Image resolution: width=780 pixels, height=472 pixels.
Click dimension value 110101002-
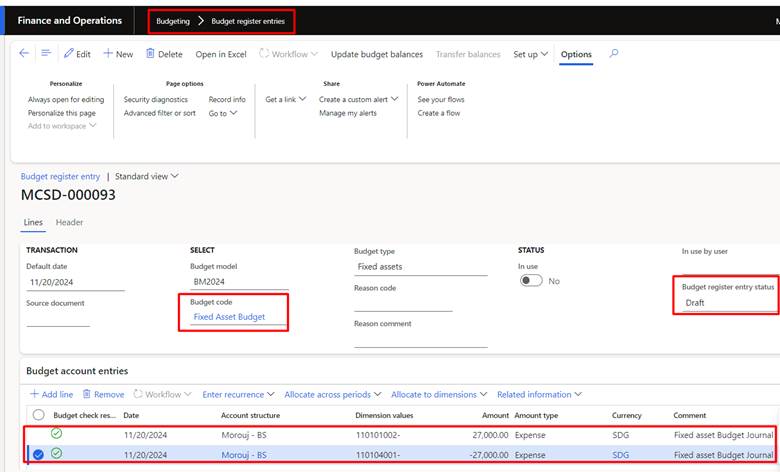point(378,435)
